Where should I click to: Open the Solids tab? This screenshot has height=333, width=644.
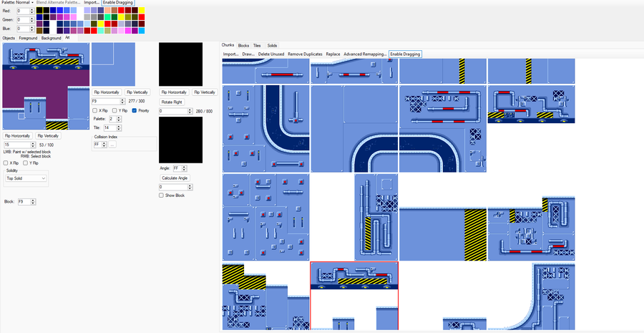(273, 45)
